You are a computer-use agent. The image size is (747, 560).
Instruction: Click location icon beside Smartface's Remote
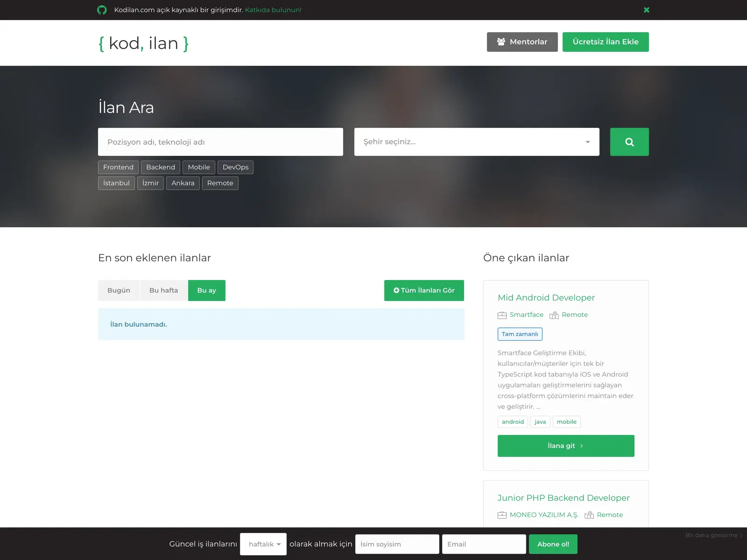click(x=554, y=315)
